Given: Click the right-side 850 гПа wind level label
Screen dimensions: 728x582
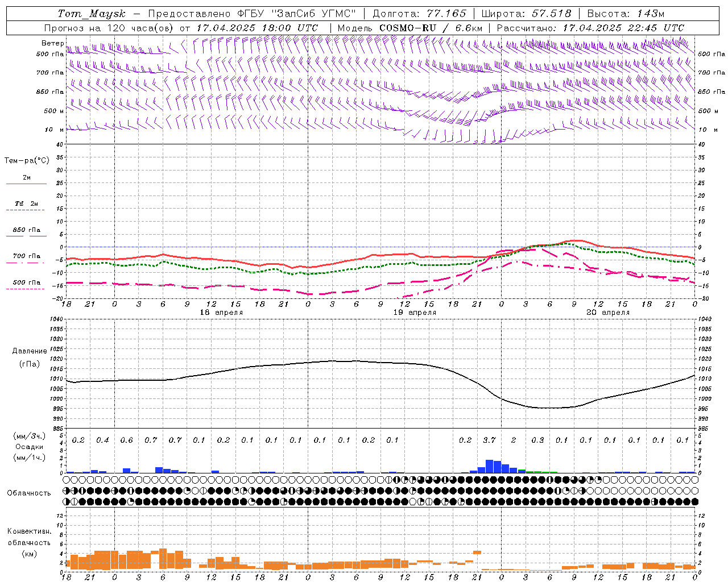Looking at the screenshot, I should tap(712, 92).
